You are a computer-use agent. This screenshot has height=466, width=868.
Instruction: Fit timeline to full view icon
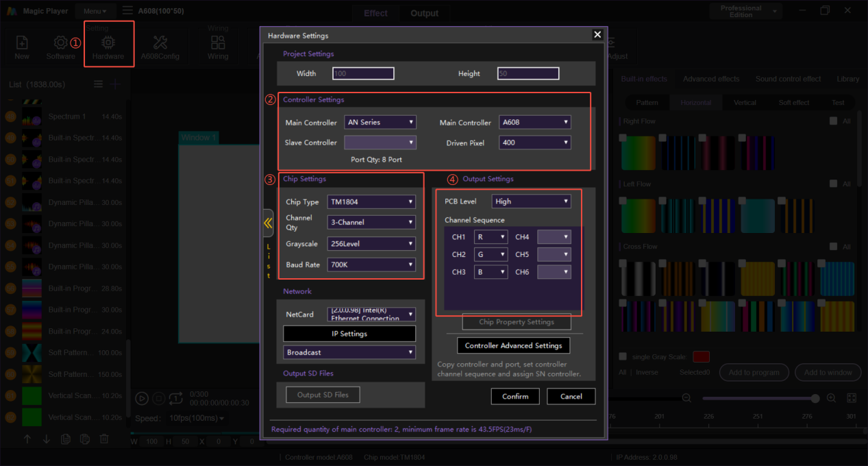tap(852, 398)
